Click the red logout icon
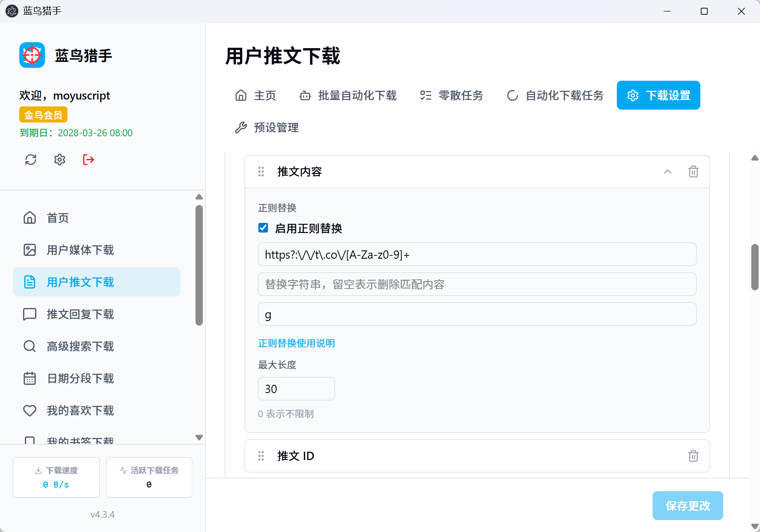The width and height of the screenshot is (760, 532). click(89, 160)
